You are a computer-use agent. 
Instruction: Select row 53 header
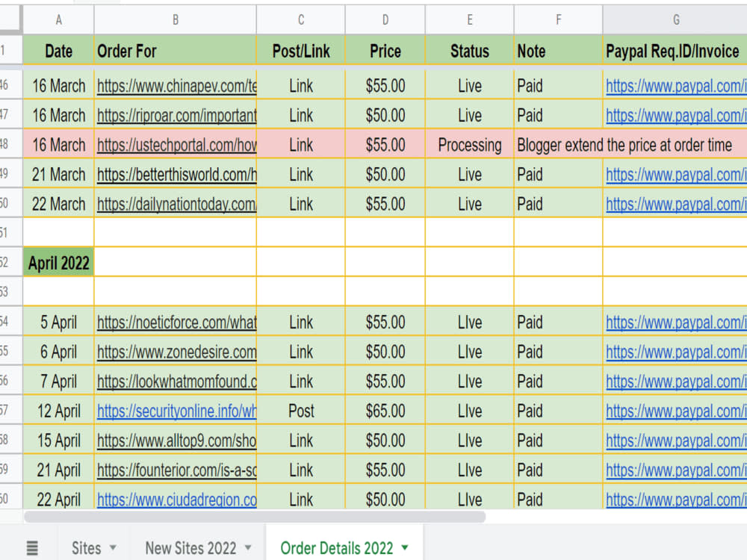pyautogui.click(x=10, y=292)
